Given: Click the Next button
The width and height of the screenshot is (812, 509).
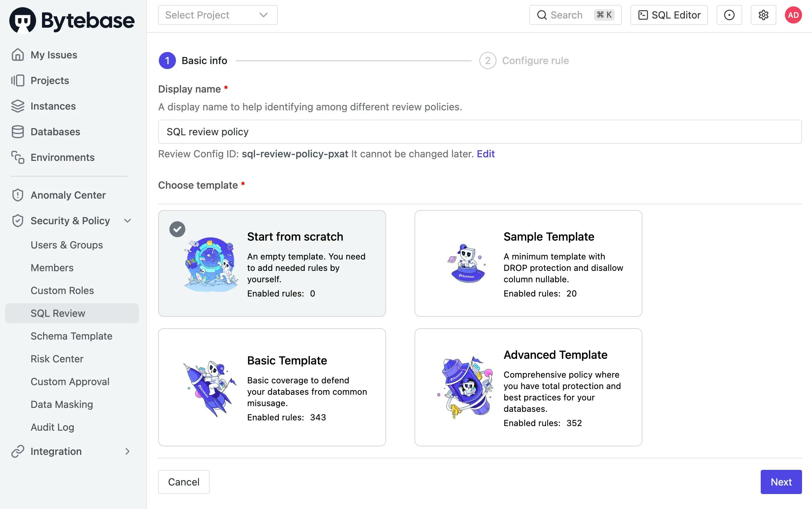Looking at the screenshot, I should point(781,482).
